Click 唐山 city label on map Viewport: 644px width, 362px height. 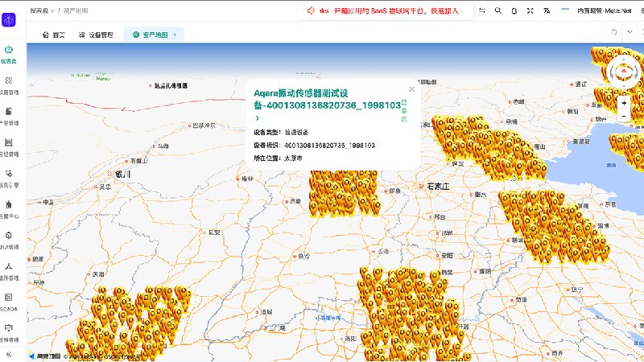coord(540,146)
